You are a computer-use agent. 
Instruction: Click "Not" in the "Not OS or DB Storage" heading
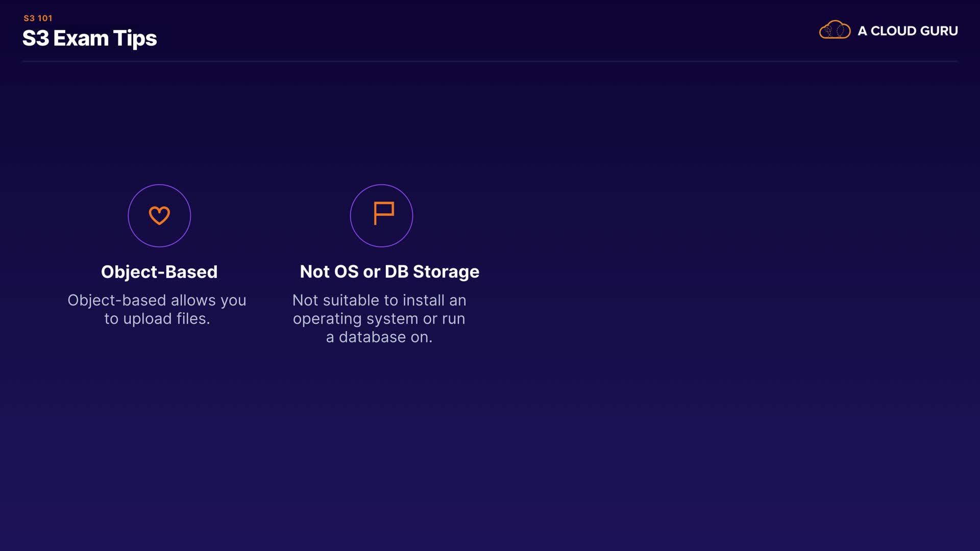pyautogui.click(x=314, y=272)
